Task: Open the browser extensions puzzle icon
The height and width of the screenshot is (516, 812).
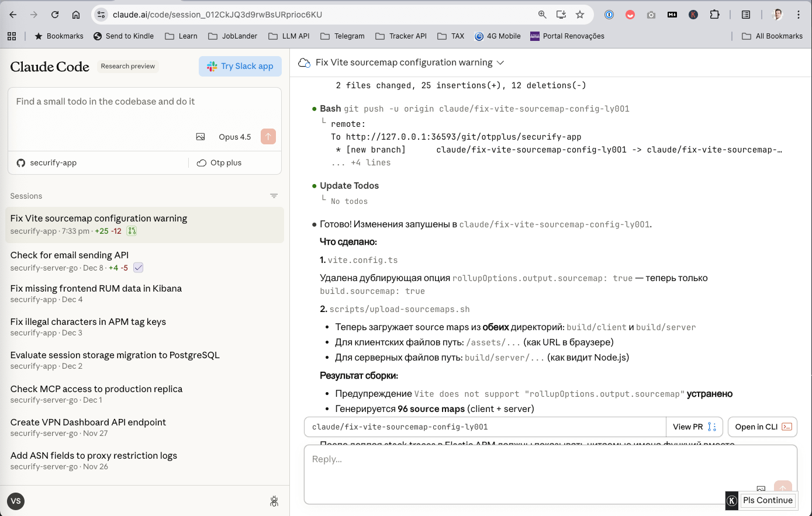Action: click(x=714, y=15)
